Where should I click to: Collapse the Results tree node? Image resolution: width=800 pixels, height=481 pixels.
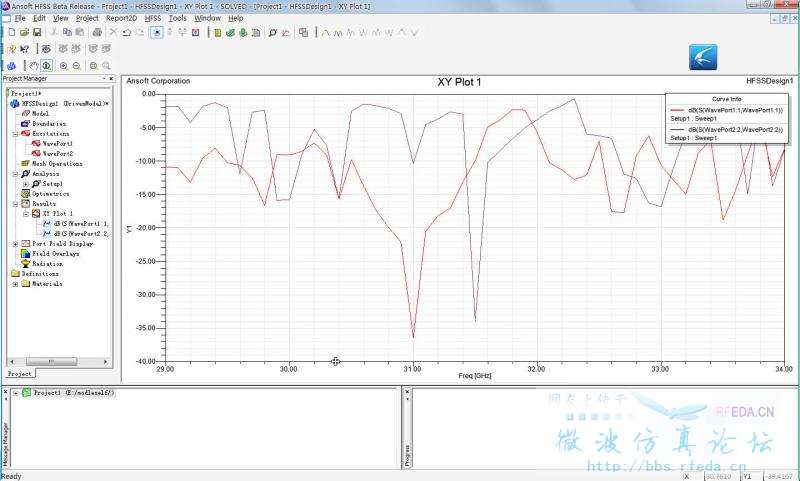[15, 204]
